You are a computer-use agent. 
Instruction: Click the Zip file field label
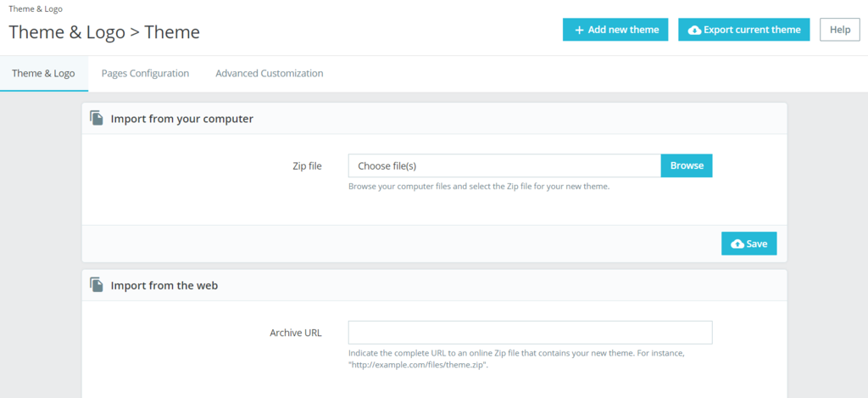[x=307, y=165]
